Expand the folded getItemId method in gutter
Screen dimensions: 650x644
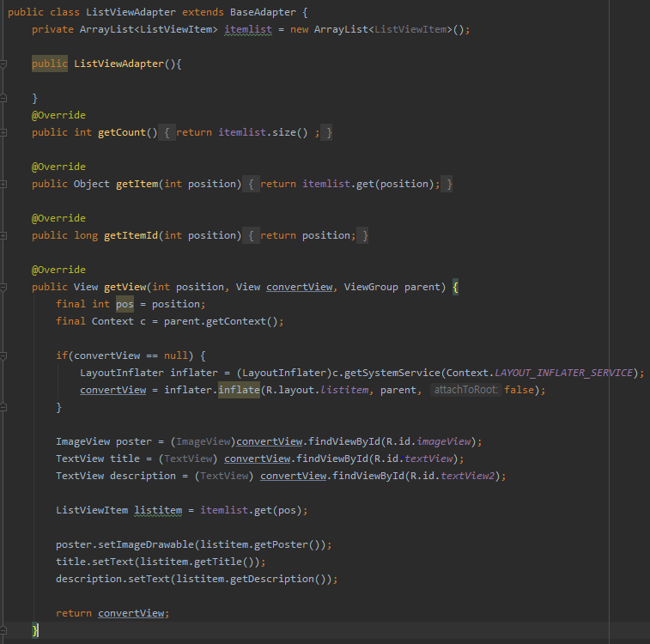coord(3,236)
